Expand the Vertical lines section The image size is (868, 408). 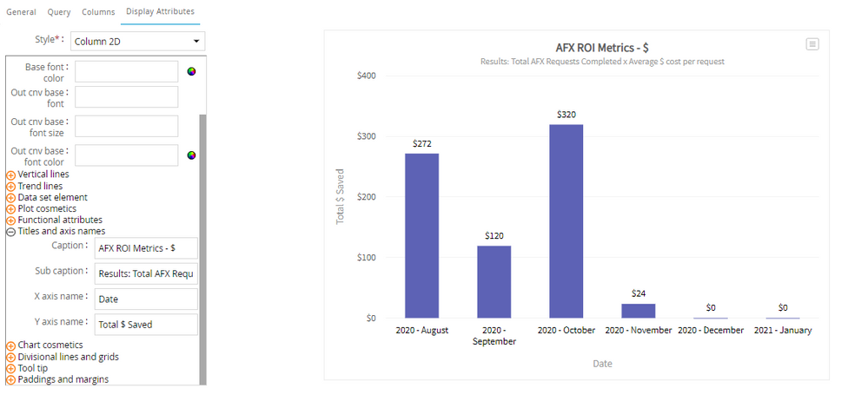11,174
